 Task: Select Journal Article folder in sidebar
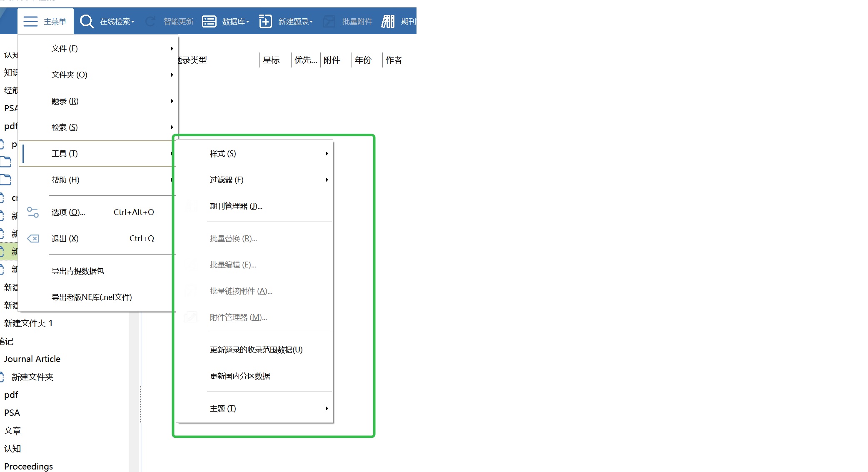click(32, 359)
